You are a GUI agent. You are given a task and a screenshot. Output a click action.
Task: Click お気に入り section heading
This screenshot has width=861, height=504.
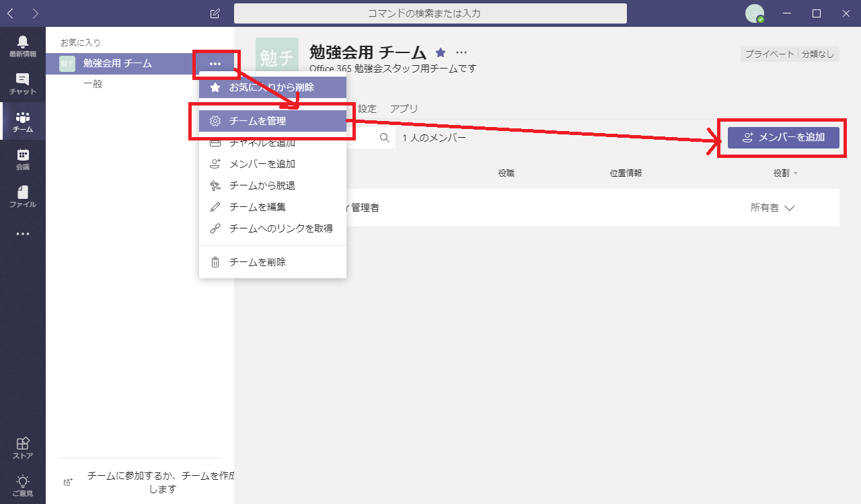[x=80, y=42]
